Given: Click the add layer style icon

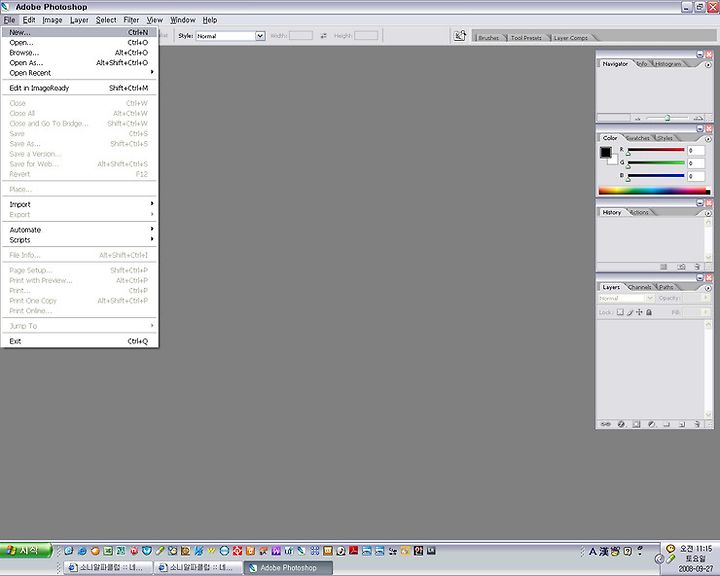Looking at the screenshot, I should pyautogui.click(x=621, y=424).
